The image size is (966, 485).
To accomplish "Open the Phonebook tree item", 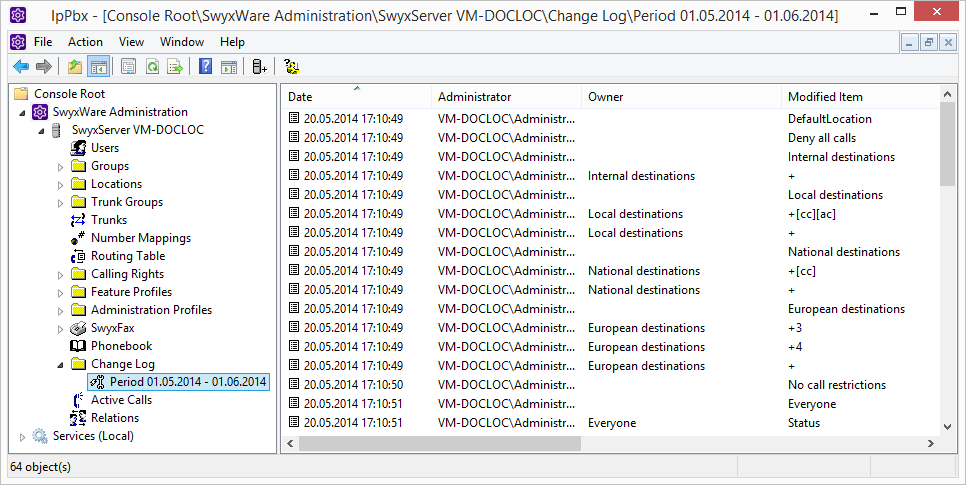I will (x=121, y=346).
